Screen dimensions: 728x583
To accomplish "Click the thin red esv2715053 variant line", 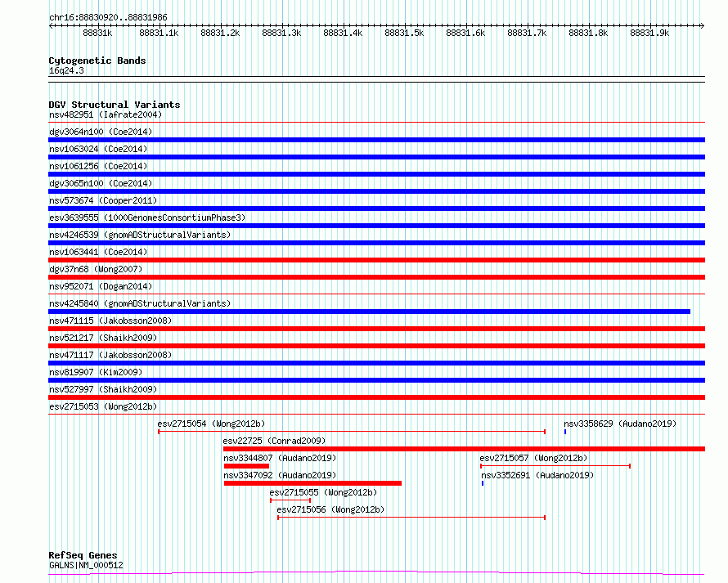I will click(x=376, y=415).
